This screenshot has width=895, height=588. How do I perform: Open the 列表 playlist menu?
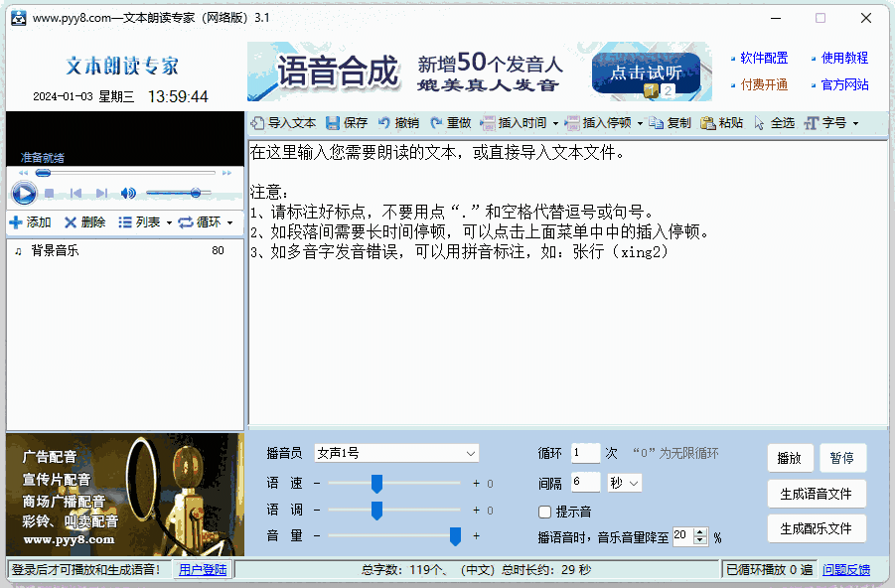tap(145, 222)
